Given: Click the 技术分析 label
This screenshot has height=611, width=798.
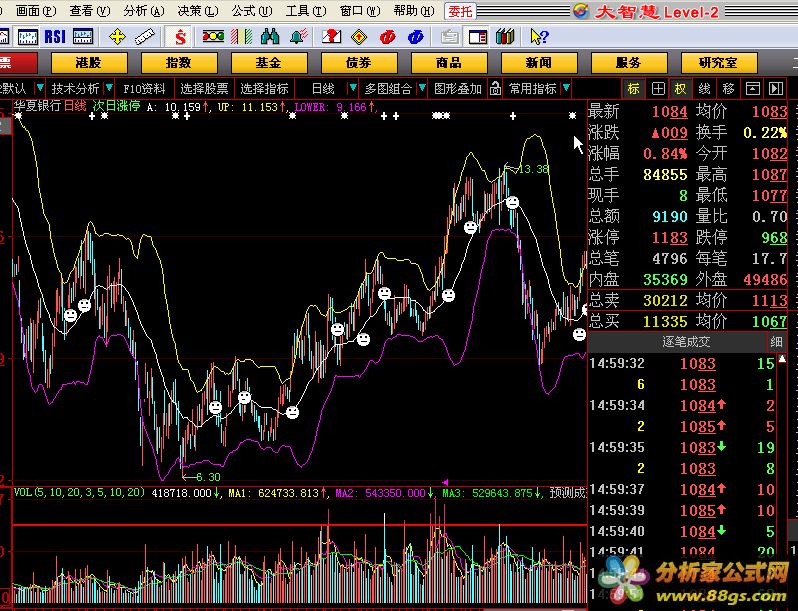Looking at the screenshot, I should (75, 89).
